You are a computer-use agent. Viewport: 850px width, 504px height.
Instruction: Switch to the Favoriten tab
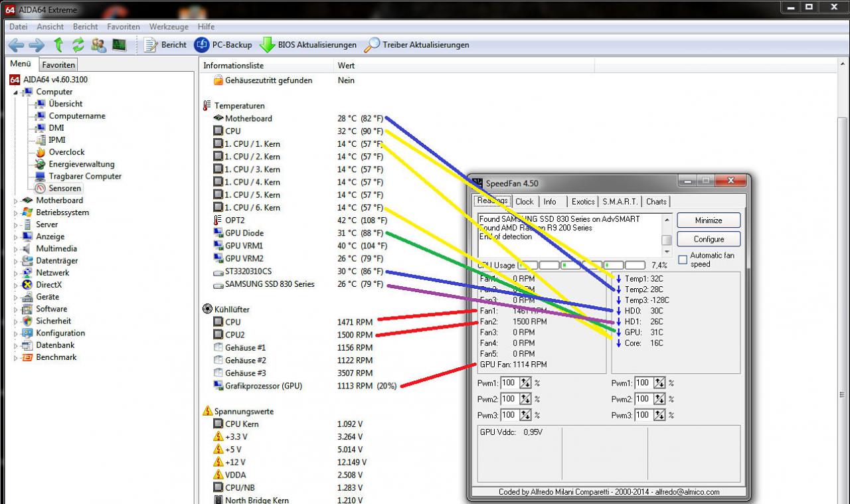pyautogui.click(x=58, y=64)
